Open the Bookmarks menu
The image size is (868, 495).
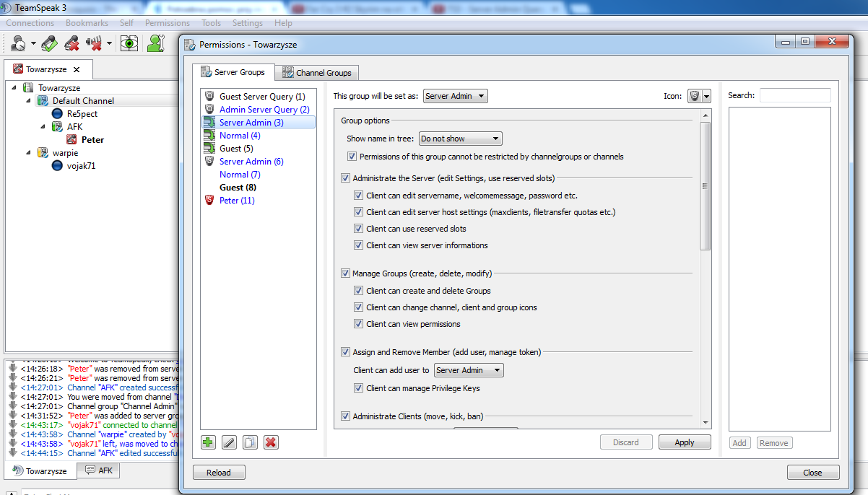[87, 23]
